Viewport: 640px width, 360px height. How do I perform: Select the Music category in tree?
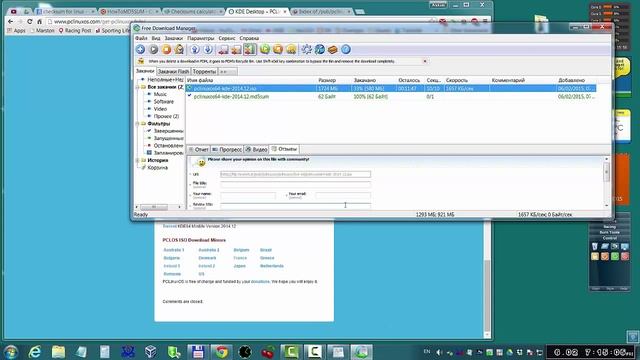[160, 94]
